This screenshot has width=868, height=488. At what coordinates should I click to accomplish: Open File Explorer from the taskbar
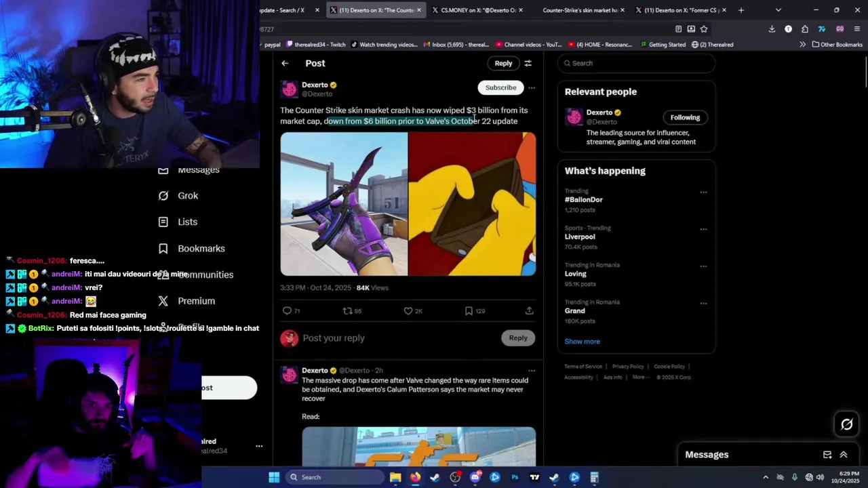coord(395,477)
